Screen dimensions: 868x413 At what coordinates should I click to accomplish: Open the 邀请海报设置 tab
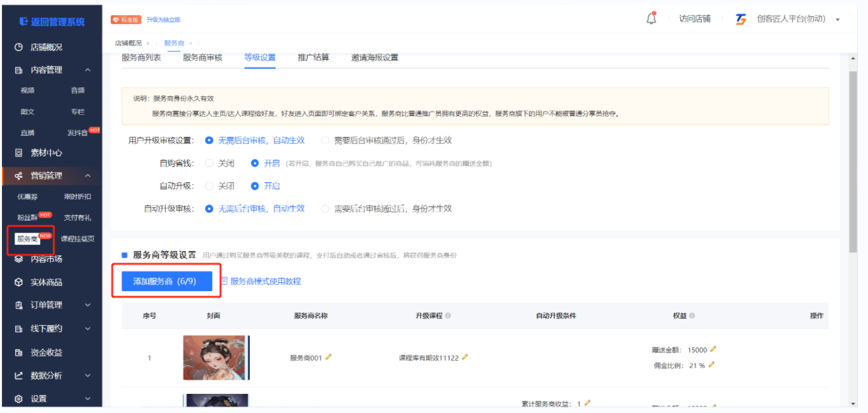[374, 57]
